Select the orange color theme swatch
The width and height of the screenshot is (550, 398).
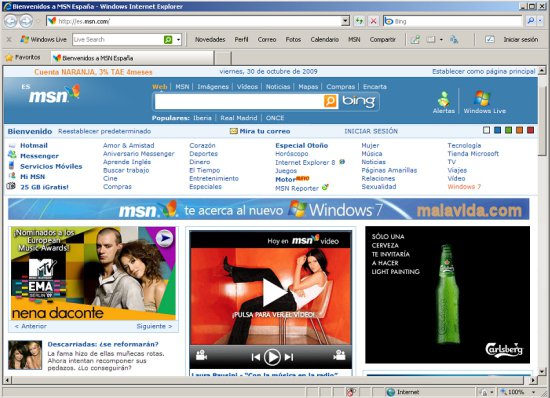(x=519, y=130)
